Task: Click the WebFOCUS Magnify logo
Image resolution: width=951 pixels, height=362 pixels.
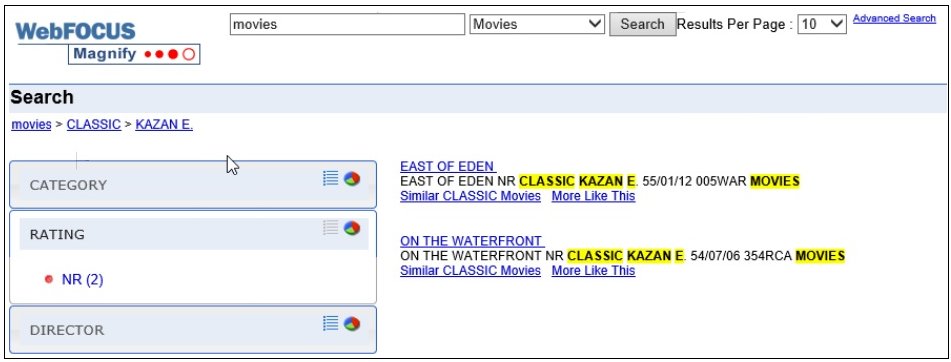Action: point(107,42)
